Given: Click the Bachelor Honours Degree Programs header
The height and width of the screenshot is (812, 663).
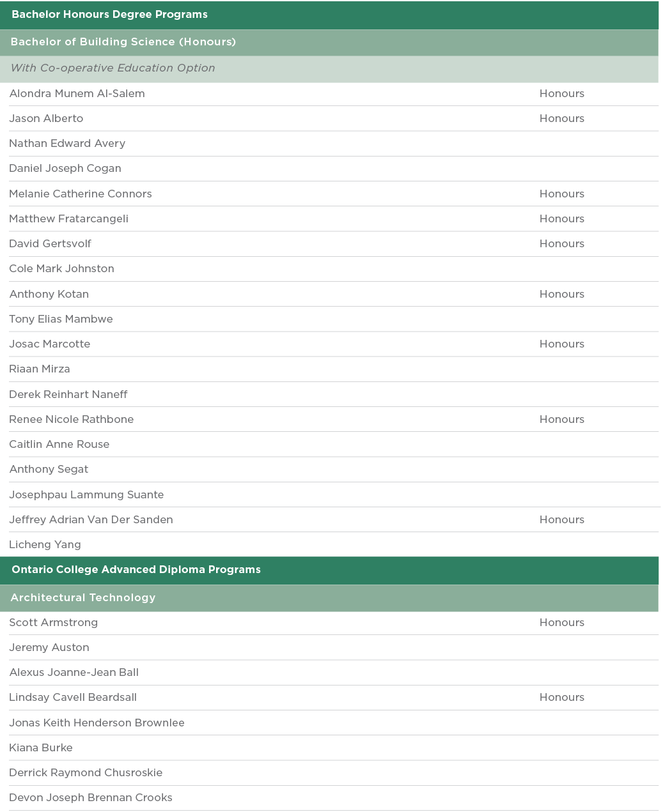Looking at the screenshot, I should point(109,15).
